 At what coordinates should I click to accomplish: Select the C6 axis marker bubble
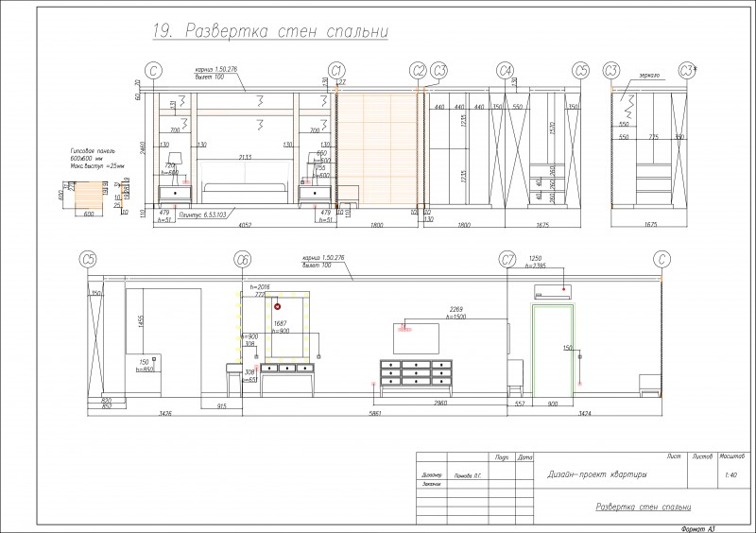(242, 260)
